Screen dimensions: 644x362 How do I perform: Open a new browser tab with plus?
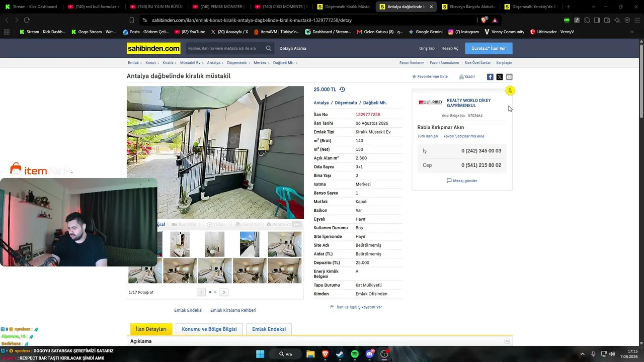tap(569, 7)
